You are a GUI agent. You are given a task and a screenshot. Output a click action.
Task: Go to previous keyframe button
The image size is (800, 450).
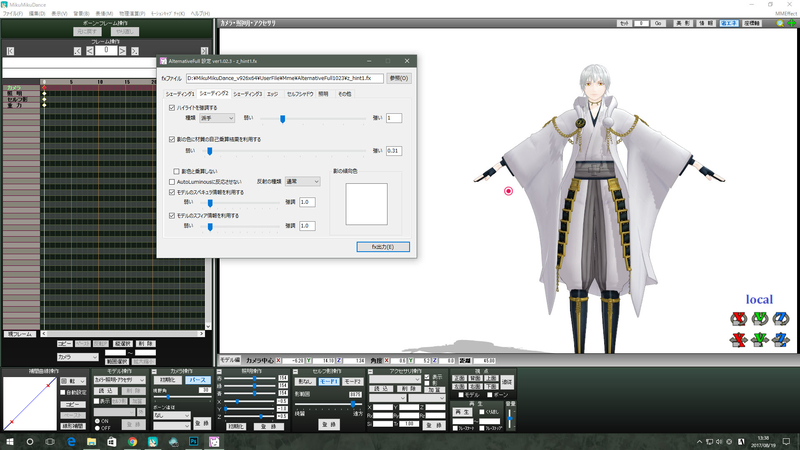(x=77, y=51)
